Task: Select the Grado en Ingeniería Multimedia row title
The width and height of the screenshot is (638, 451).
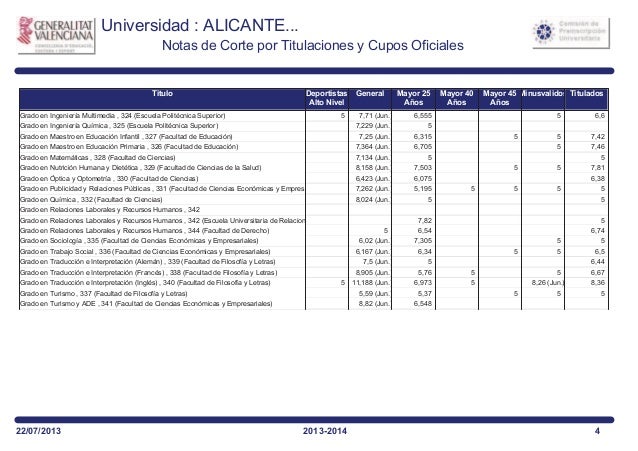Action: pyautogui.click(x=122, y=116)
